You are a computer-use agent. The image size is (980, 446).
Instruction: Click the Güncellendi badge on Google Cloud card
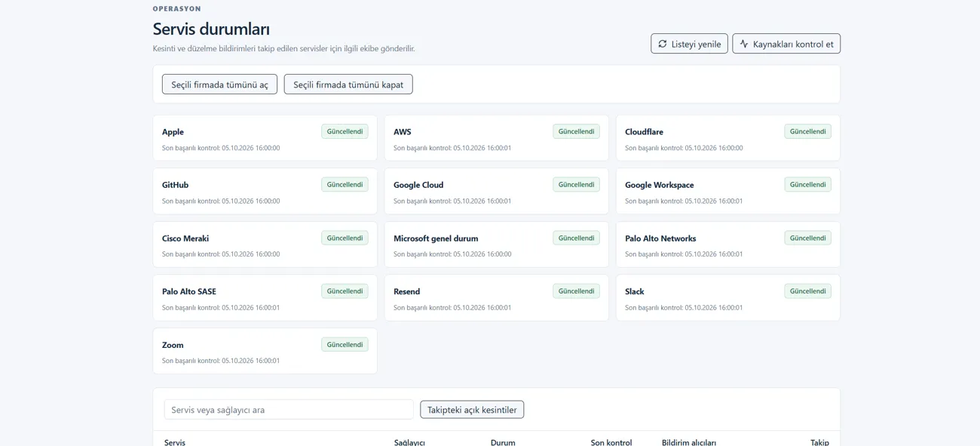[x=576, y=184]
